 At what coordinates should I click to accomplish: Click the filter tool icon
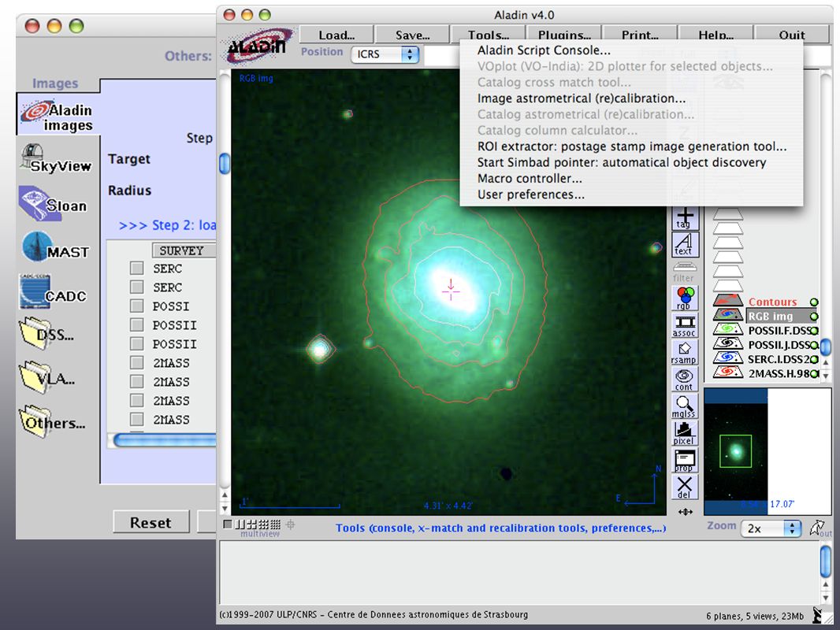684,272
